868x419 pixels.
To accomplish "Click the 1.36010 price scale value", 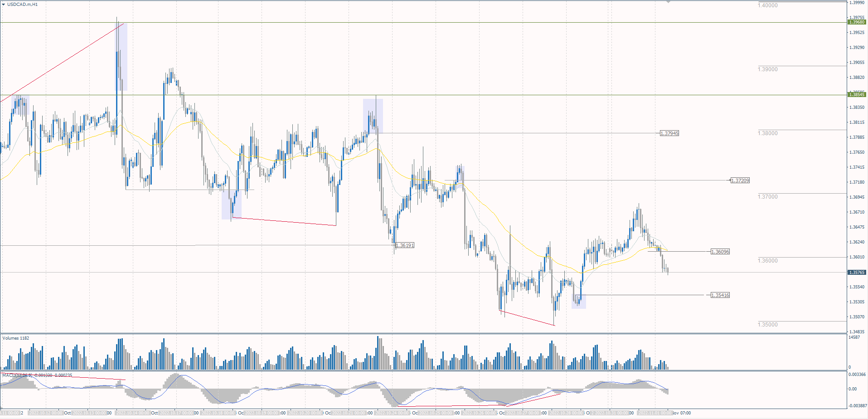I will [857, 257].
